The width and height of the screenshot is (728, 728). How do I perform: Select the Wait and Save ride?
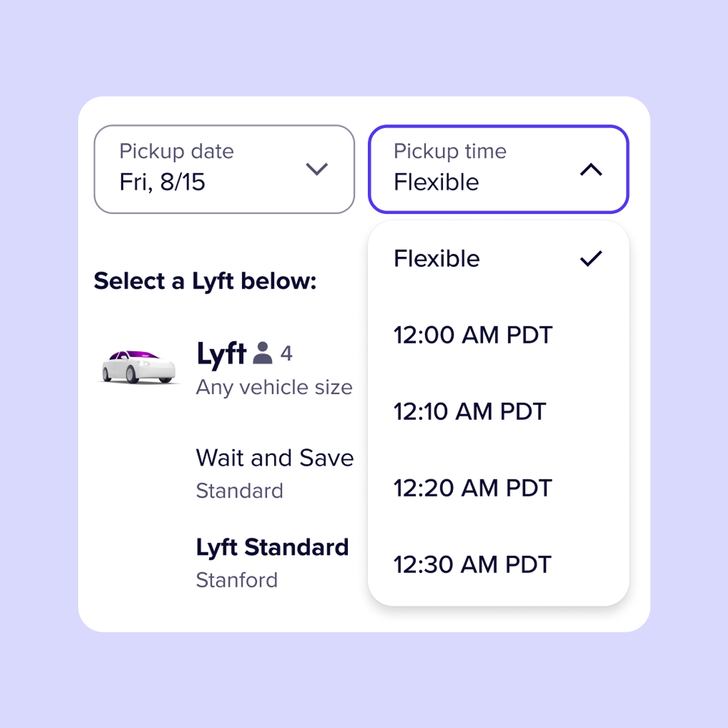point(274,458)
